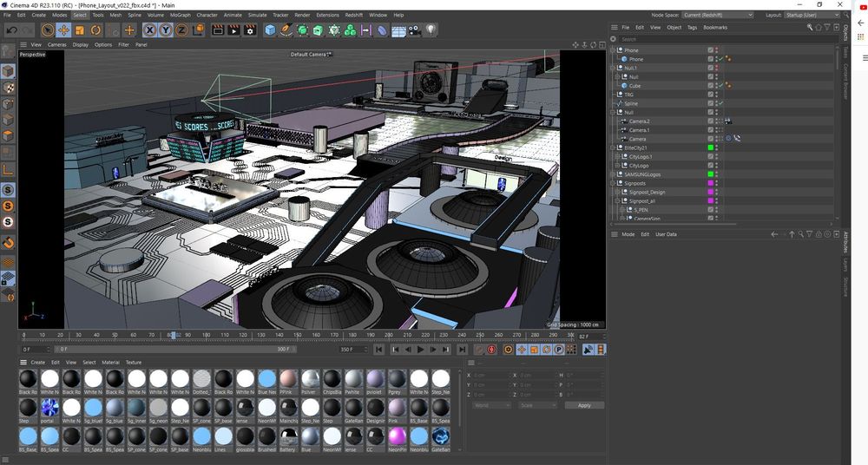Select the Move tool in toolbar
The image size is (868, 465).
pos(63,30)
